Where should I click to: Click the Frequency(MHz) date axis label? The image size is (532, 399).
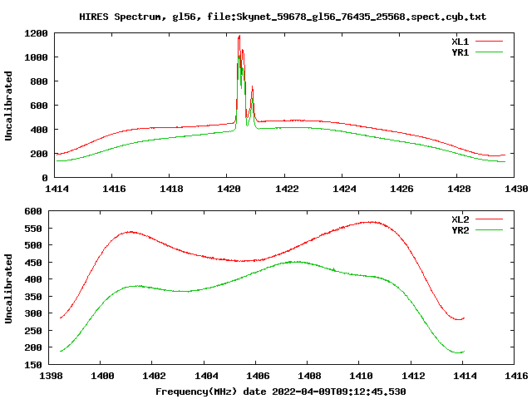pyautogui.click(x=281, y=392)
